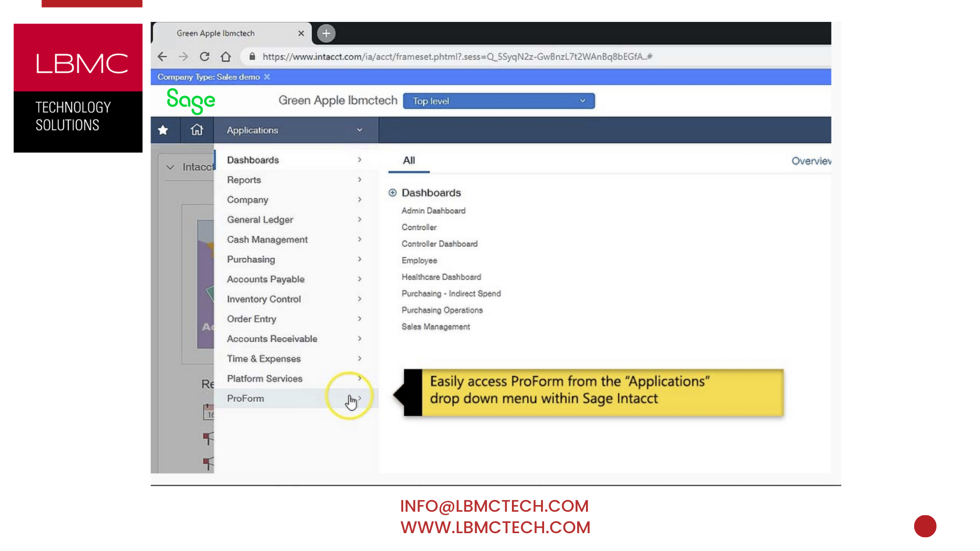Open the Top level entity dropdown
The image size is (980, 551).
pyautogui.click(x=499, y=101)
